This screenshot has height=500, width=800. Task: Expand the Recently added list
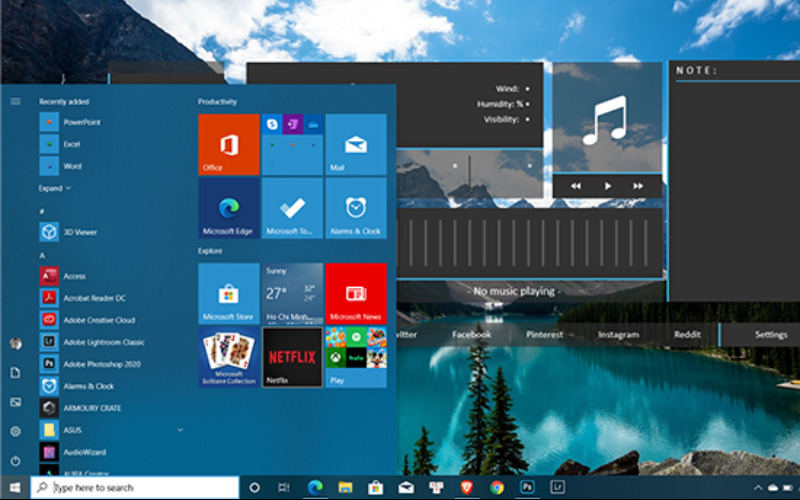[55, 188]
